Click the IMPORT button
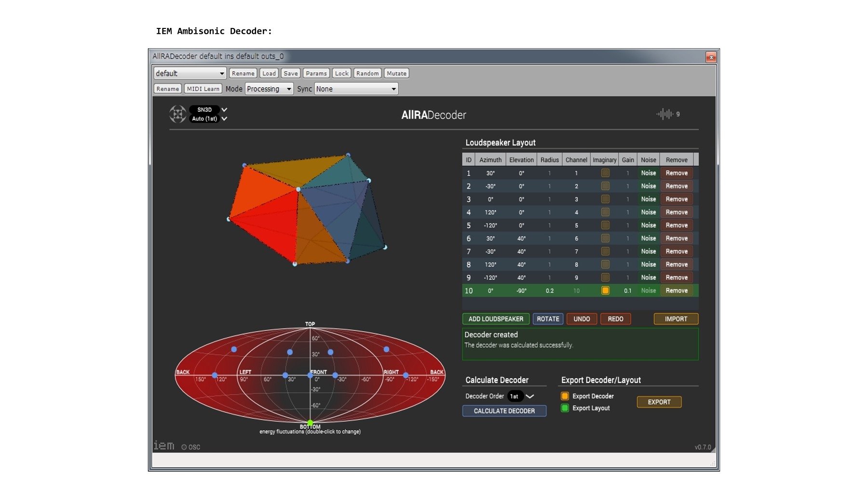 click(x=676, y=319)
